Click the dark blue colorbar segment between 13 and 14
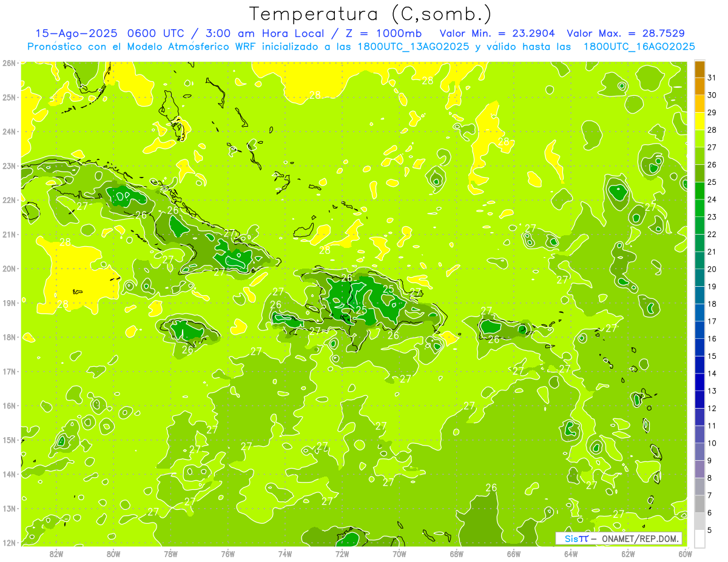 699,382
